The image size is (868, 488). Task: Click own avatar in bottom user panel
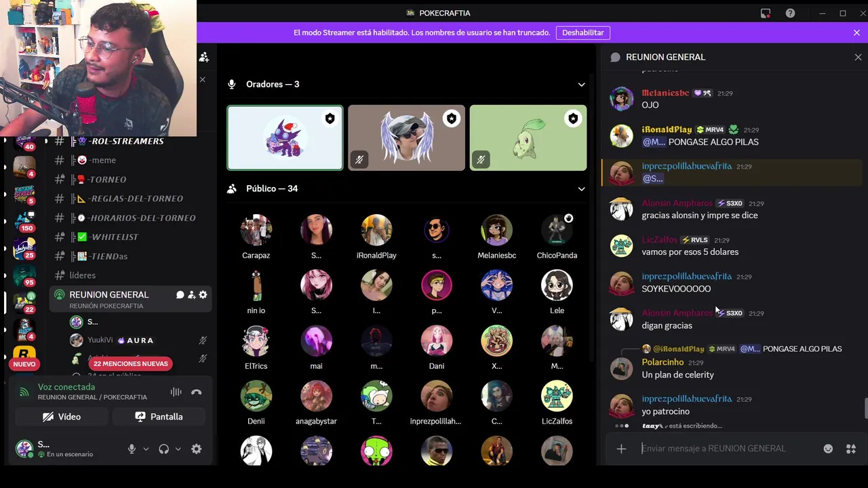click(x=24, y=448)
